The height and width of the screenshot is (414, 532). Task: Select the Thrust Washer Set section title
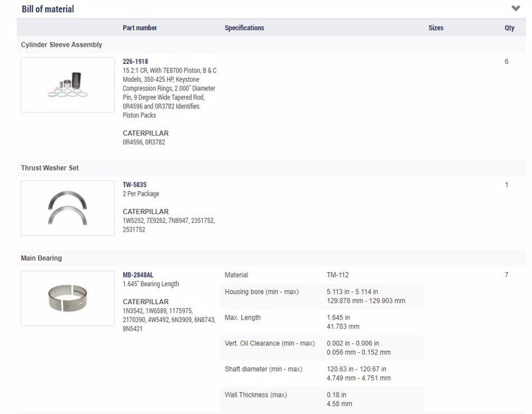(x=50, y=168)
